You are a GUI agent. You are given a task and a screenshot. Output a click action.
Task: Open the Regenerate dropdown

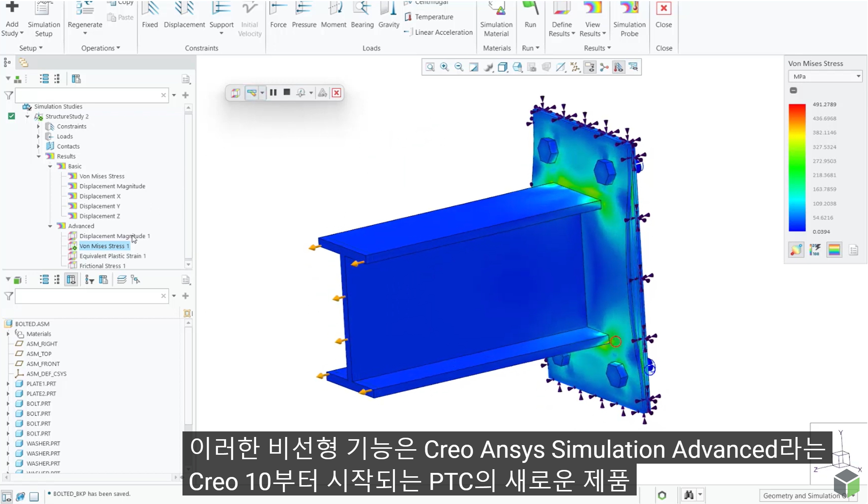[85, 33]
